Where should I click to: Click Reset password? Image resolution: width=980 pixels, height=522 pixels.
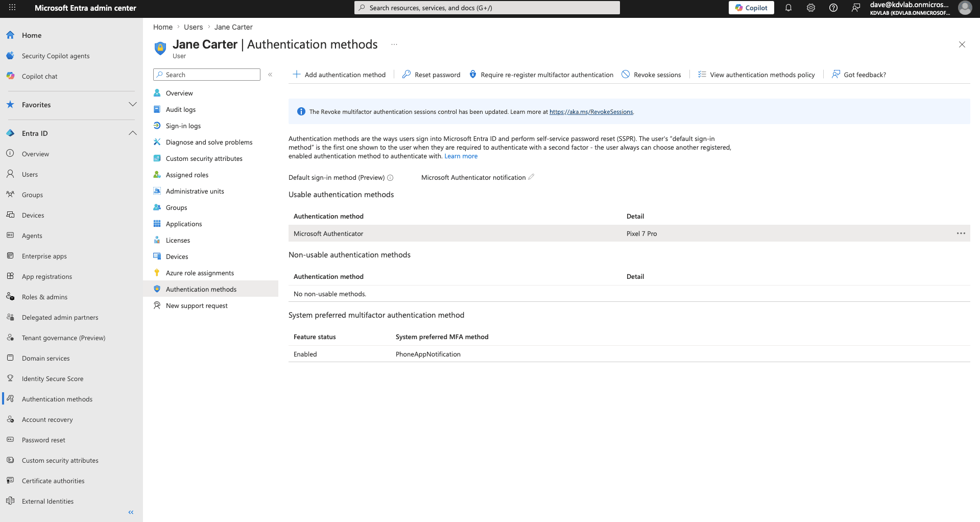(x=431, y=75)
